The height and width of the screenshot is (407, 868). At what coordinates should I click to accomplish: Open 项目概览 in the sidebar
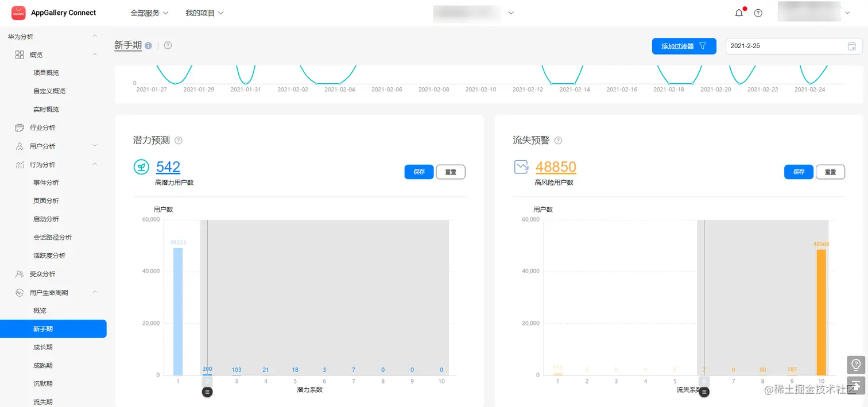[x=46, y=73]
